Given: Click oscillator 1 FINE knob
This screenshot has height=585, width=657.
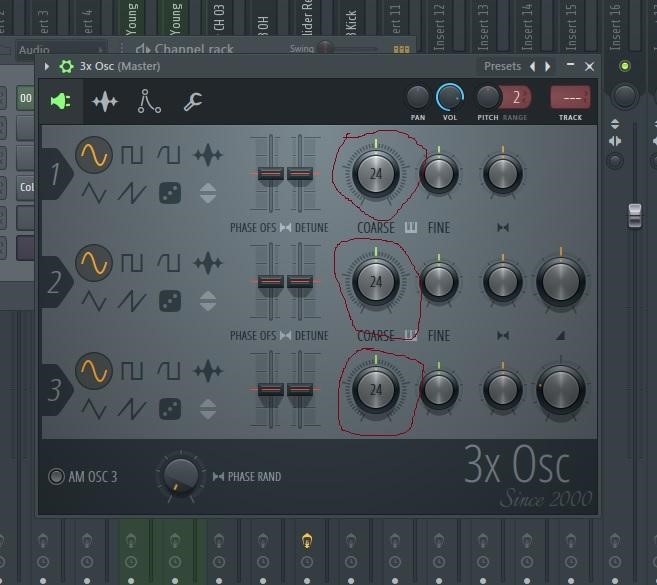Looking at the screenshot, I should [439, 173].
